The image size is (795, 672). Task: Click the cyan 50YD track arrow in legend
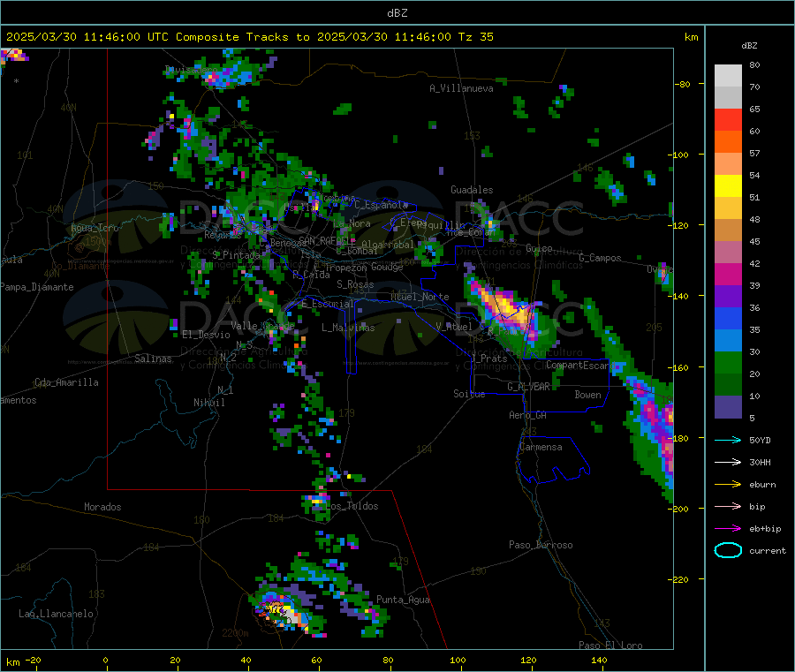point(728,440)
